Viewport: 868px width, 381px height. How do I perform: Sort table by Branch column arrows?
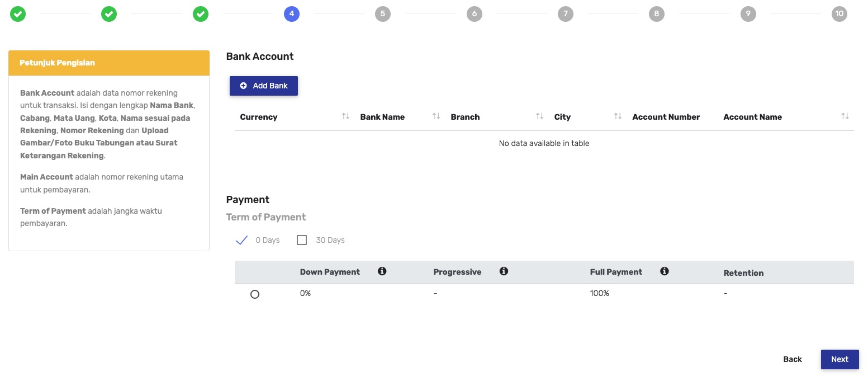[x=539, y=116]
